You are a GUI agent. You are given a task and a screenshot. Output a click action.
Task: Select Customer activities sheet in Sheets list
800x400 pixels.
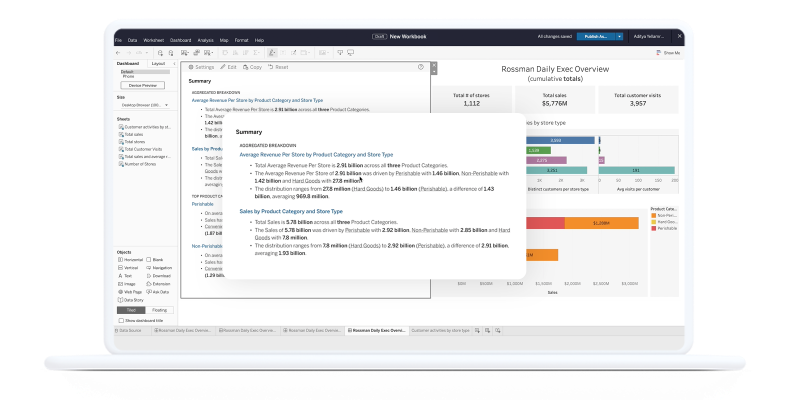click(x=145, y=127)
